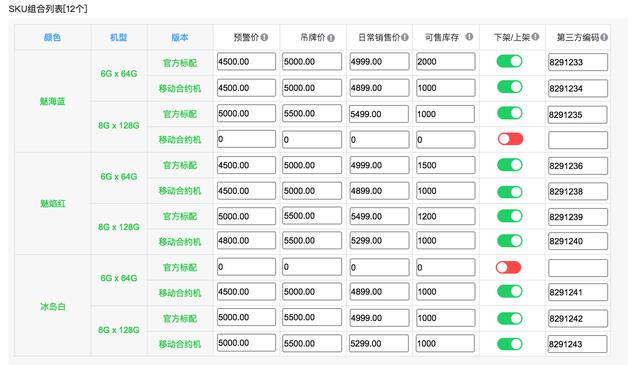The image size is (640, 365).
Task: Click the info icon next to 第三方编码
Action: [604, 38]
